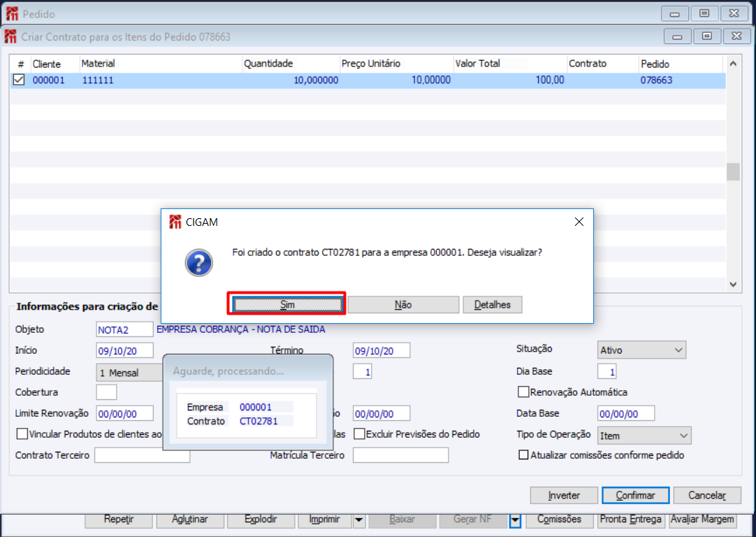Open the Tipo de Operação dropdown

644,435
